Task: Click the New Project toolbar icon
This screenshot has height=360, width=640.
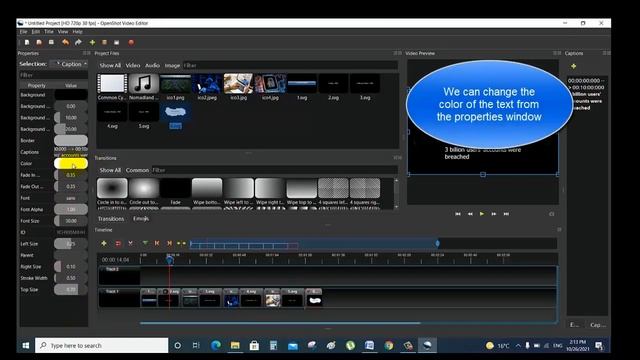Action: (27, 42)
